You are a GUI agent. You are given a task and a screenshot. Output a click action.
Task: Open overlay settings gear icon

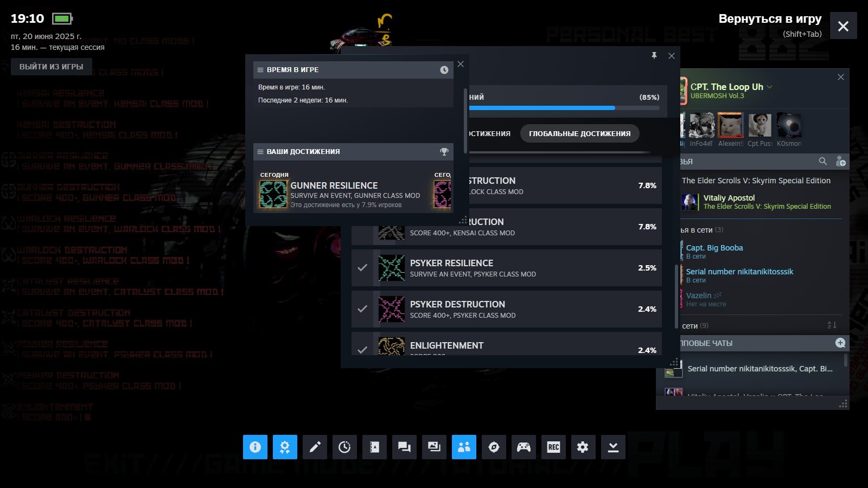583,447
